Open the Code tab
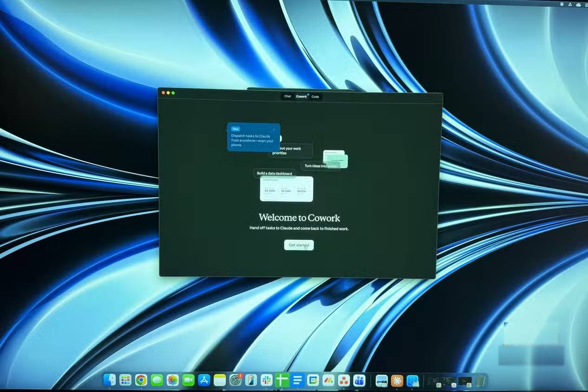 (315, 97)
